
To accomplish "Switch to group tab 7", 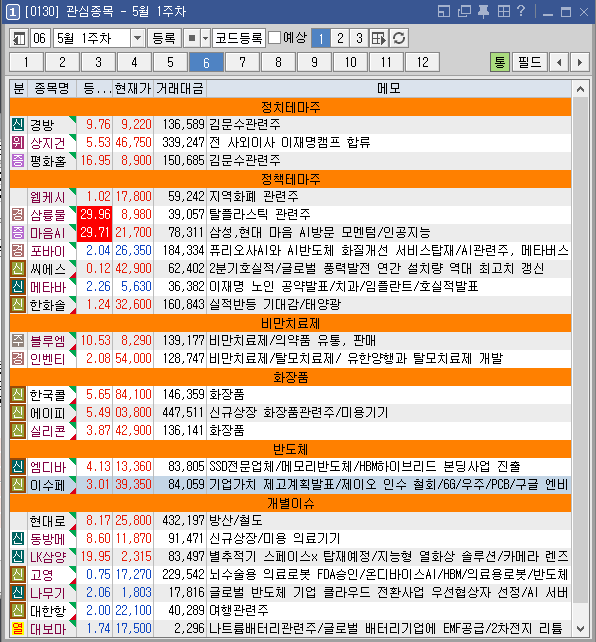I will [x=242, y=62].
